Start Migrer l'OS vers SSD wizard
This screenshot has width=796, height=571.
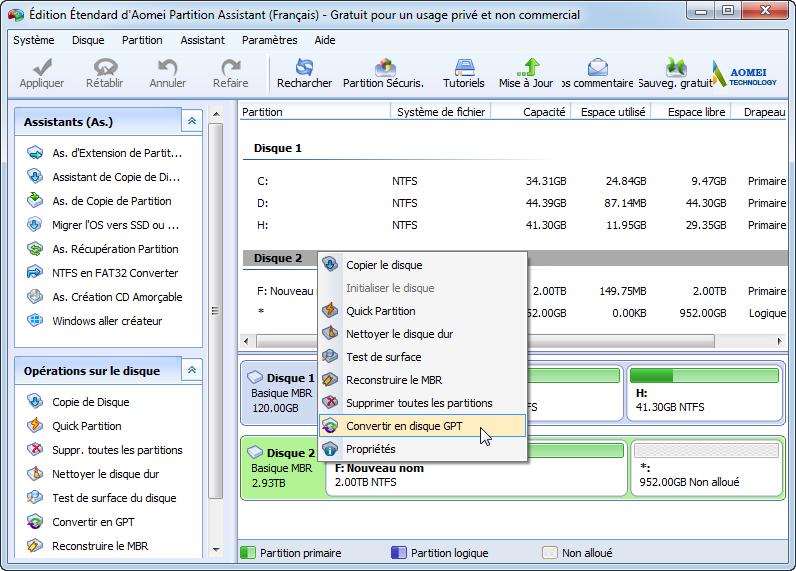tap(103, 225)
